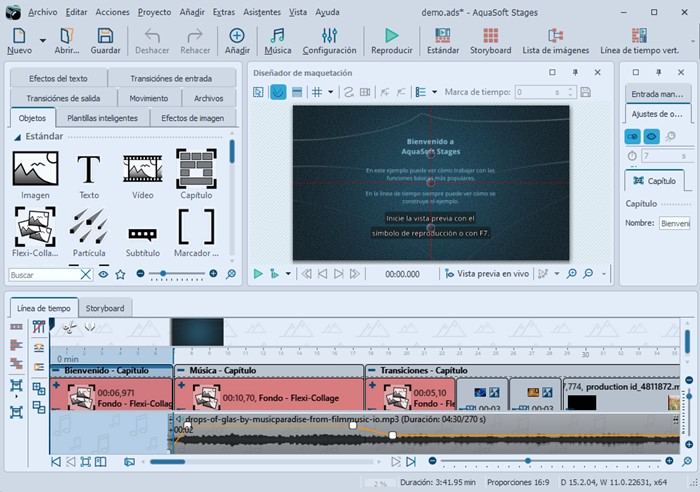Viewport: 700px width, 492px height.
Task: Click the zoom reset magnifier in toolbox
Action: (231, 274)
